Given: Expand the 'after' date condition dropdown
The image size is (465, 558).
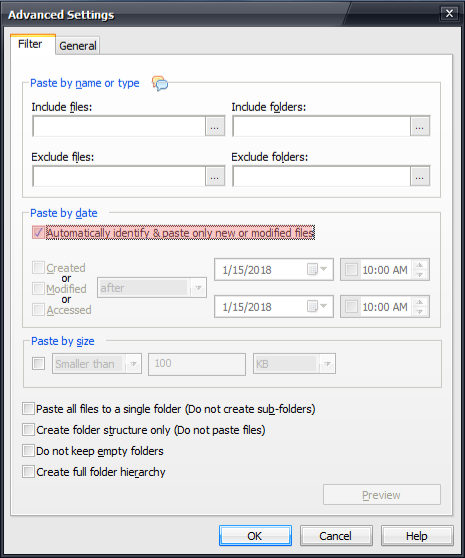Looking at the screenshot, I should pyautogui.click(x=198, y=288).
